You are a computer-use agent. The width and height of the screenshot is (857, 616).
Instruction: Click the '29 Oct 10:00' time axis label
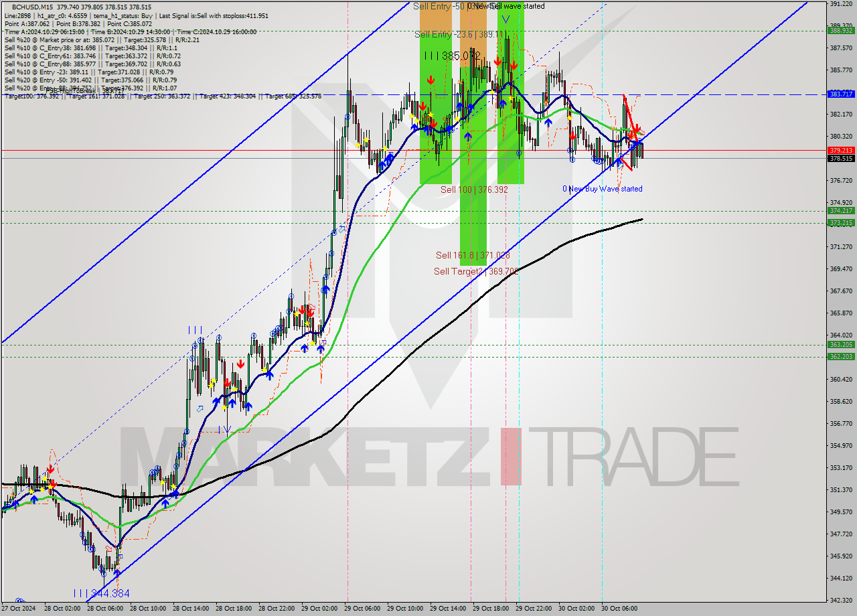coord(405,609)
